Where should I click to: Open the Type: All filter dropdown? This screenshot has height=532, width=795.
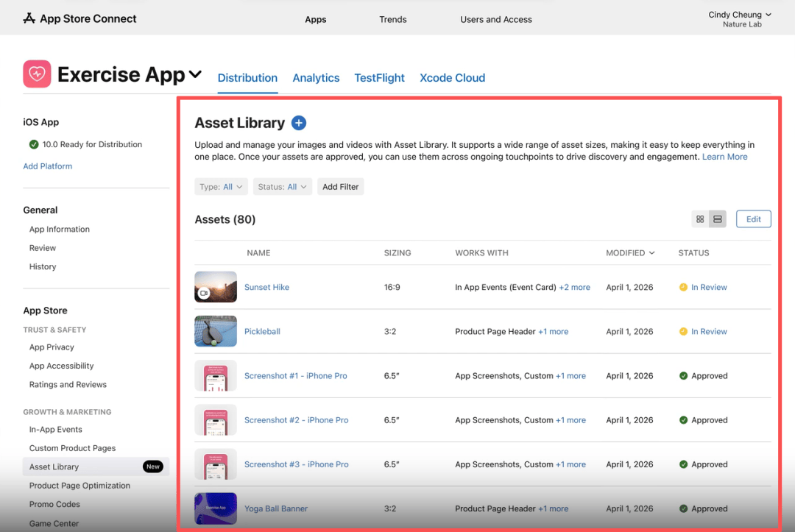(221, 187)
